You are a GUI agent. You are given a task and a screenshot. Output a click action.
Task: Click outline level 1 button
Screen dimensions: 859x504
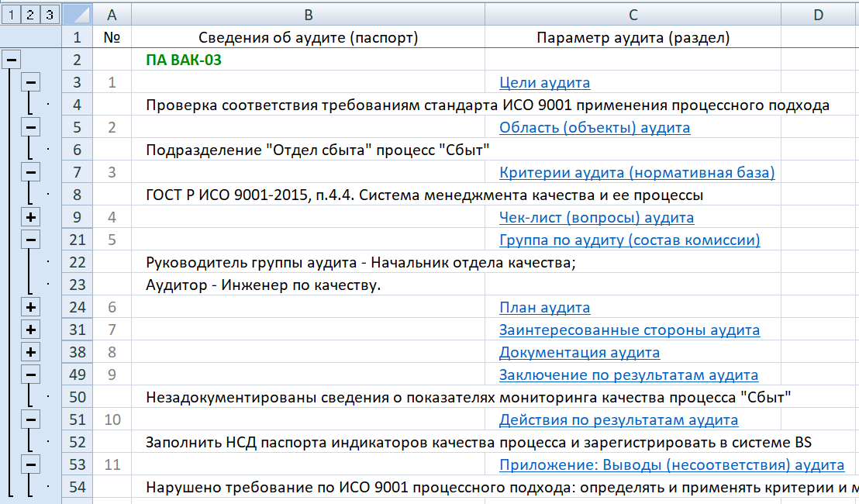[10, 14]
